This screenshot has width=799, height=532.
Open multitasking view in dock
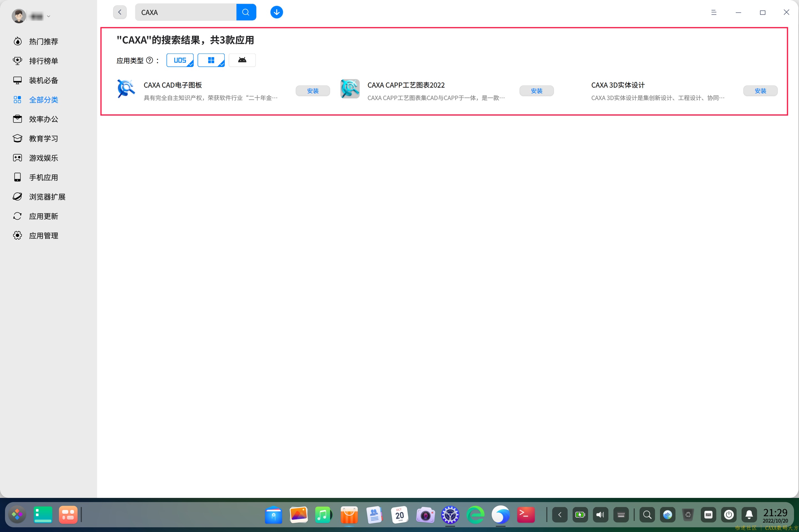pos(68,515)
